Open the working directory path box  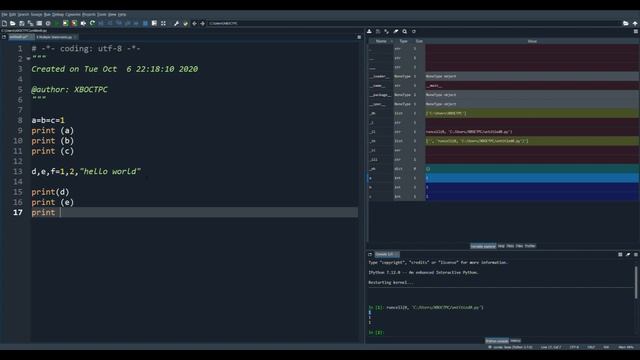point(413,23)
